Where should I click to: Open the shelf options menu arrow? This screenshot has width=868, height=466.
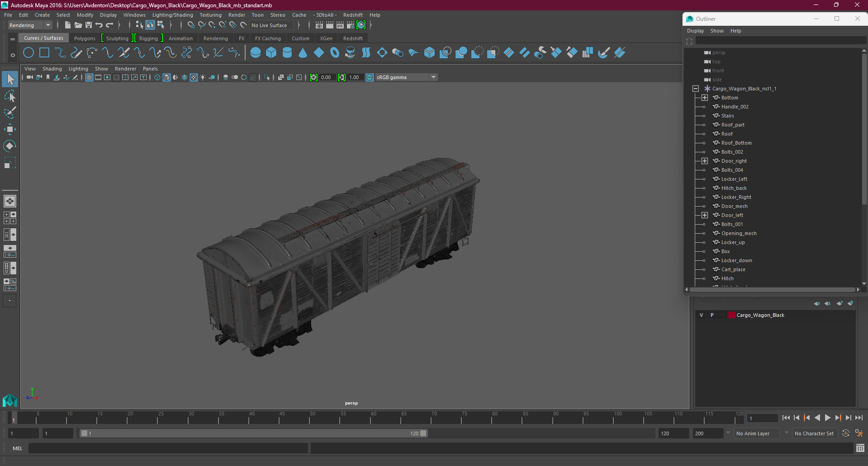point(13,55)
